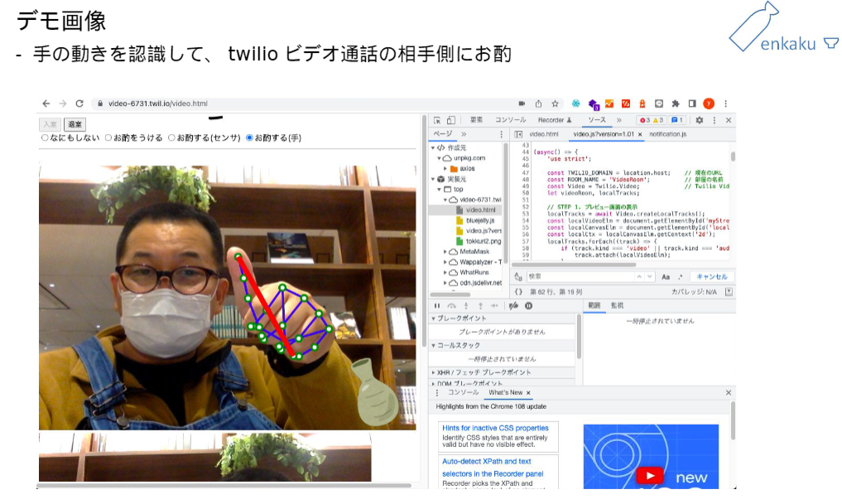Collapse the top frame node
The height and width of the screenshot is (504, 842).
[439, 190]
